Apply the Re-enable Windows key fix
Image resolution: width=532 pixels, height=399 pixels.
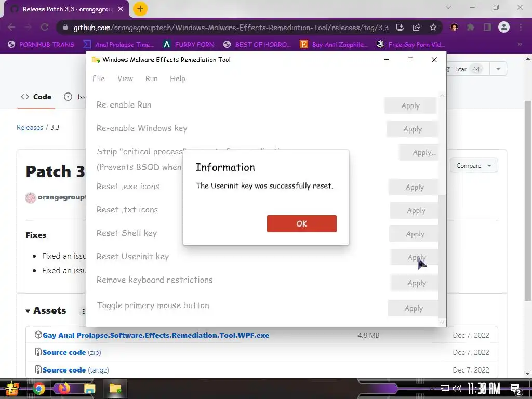click(x=412, y=129)
